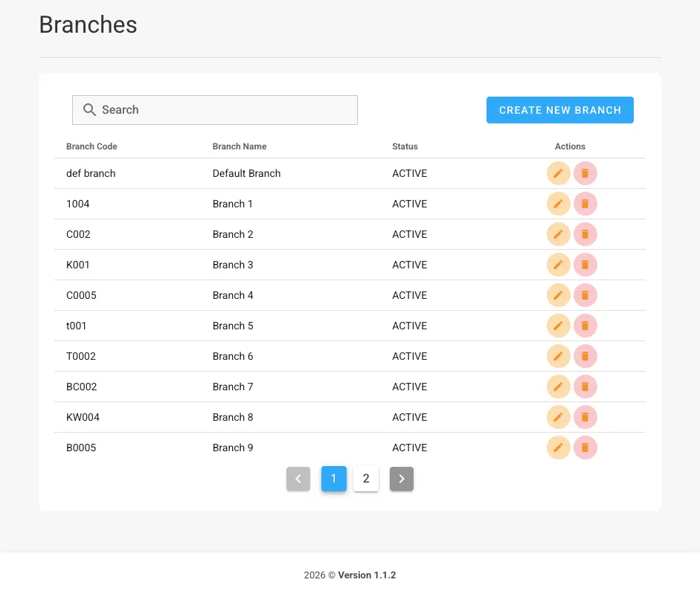Edit Branch 5 with pencil icon
The width and height of the screenshot is (700, 591).
[x=558, y=326]
